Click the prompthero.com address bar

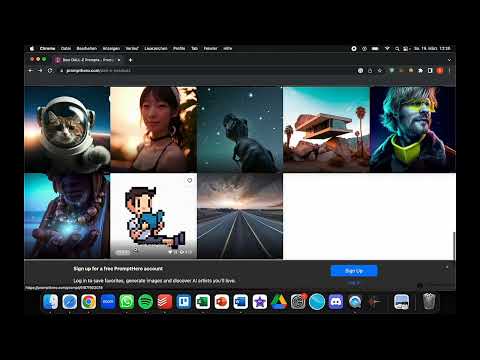207,71
